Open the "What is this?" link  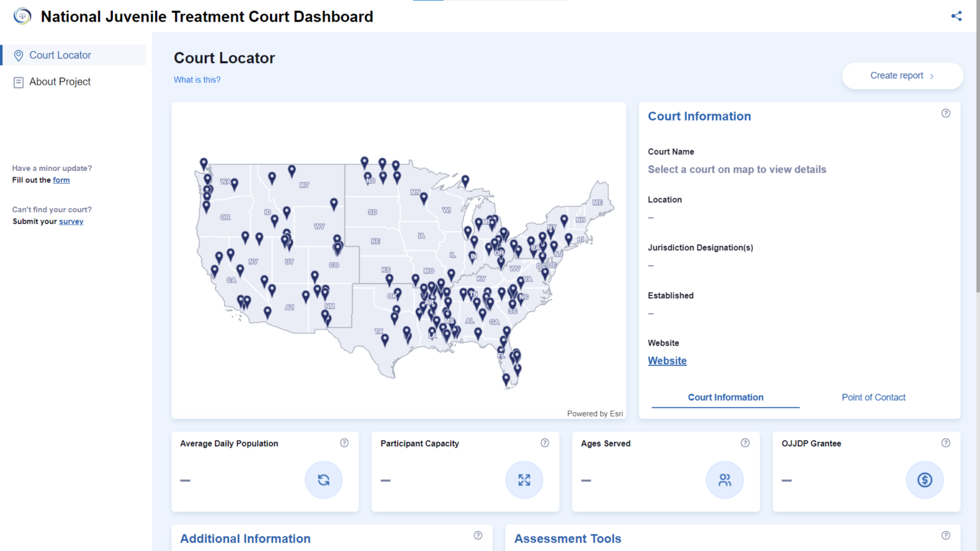pyautogui.click(x=197, y=80)
